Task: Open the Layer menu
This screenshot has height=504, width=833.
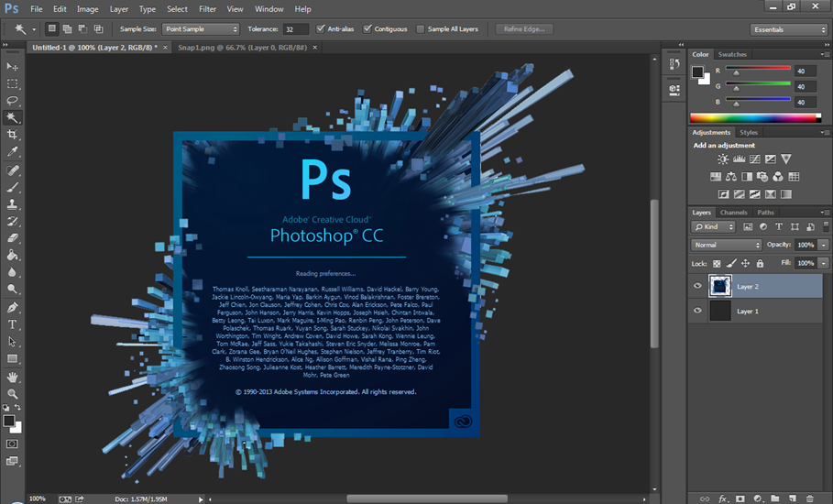Action: point(118,9)
